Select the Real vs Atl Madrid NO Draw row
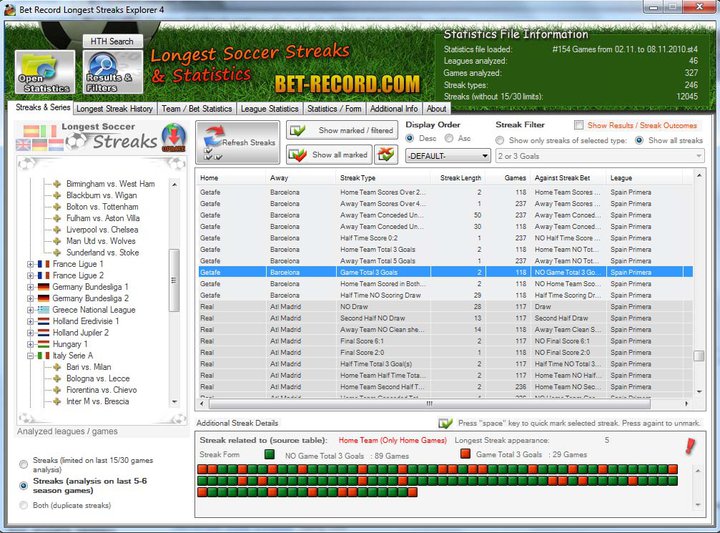The height and width of the screenshot is (533, 720). pyautogui.click(x=445, y=307)
